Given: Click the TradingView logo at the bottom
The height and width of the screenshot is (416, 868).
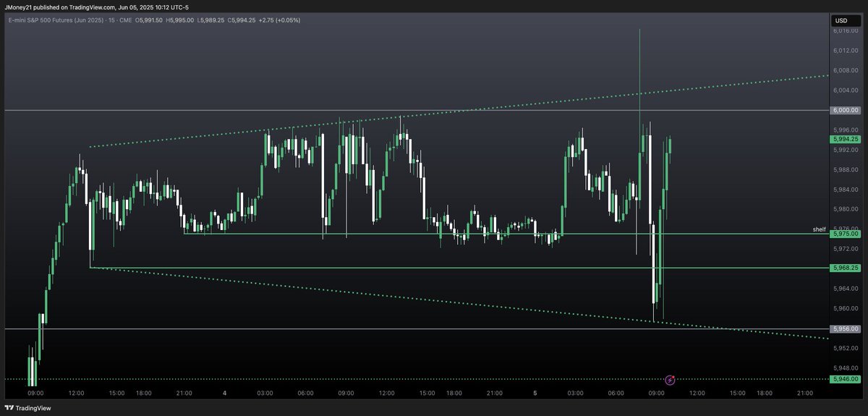Looking at the screenshot, I should (x=27, y=408).
